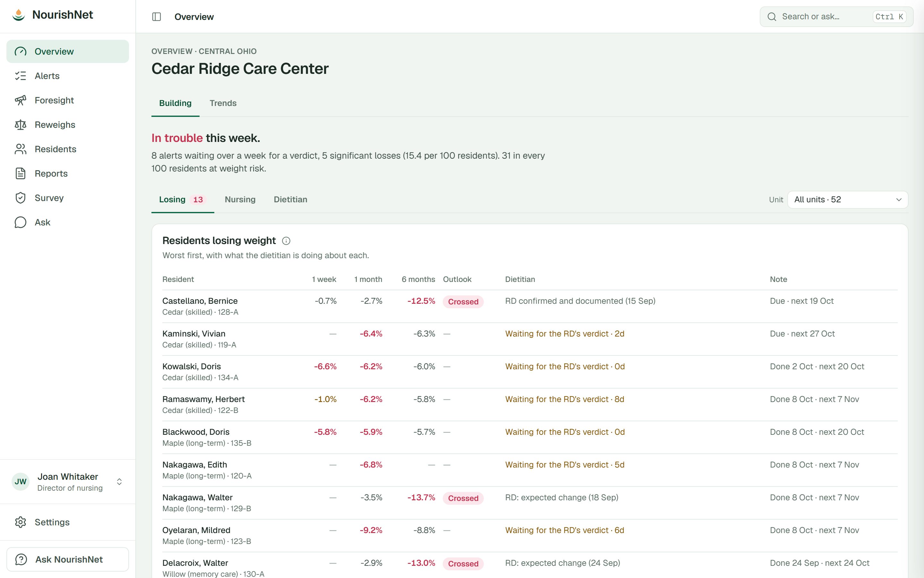Click the Dietitian column header

pyautogui.click(x=520, y=279)
